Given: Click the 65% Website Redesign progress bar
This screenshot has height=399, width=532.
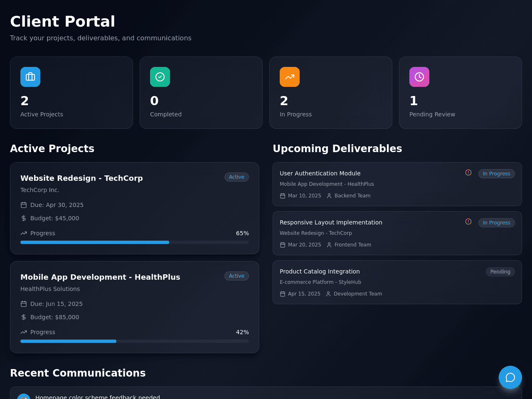Looking at the screenshot, I should (x=135, y=242).
